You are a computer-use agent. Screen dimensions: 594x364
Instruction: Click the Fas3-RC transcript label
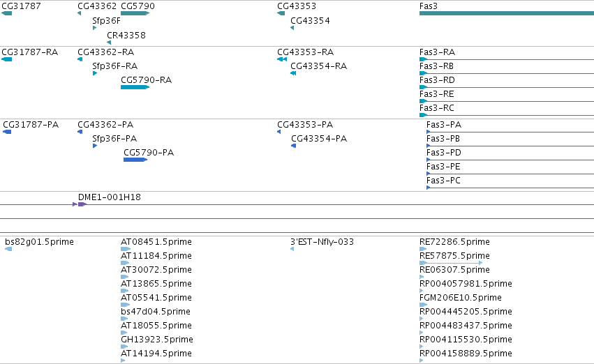[437, 108]
